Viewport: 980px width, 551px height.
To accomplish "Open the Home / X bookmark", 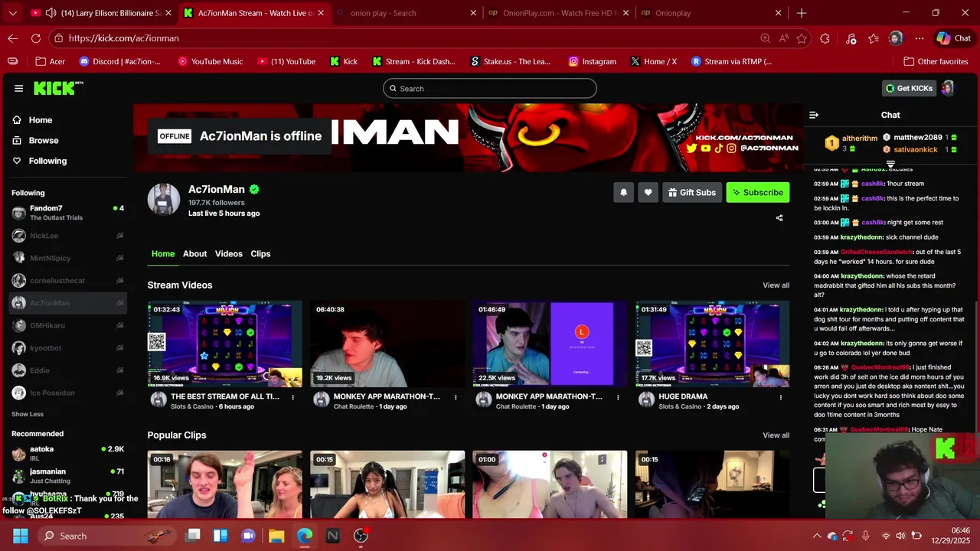I will (x=653, y=61).
